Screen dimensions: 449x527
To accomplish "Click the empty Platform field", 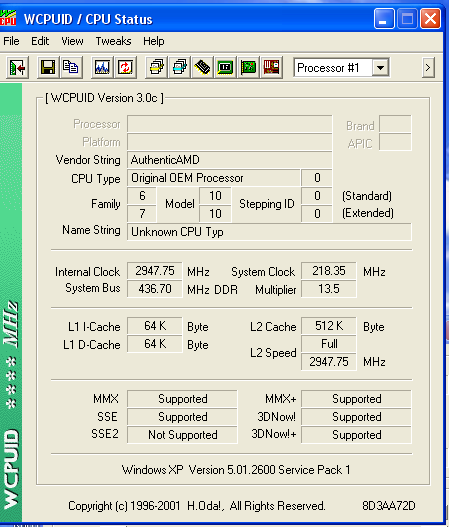I will click(x=230, y=142).
